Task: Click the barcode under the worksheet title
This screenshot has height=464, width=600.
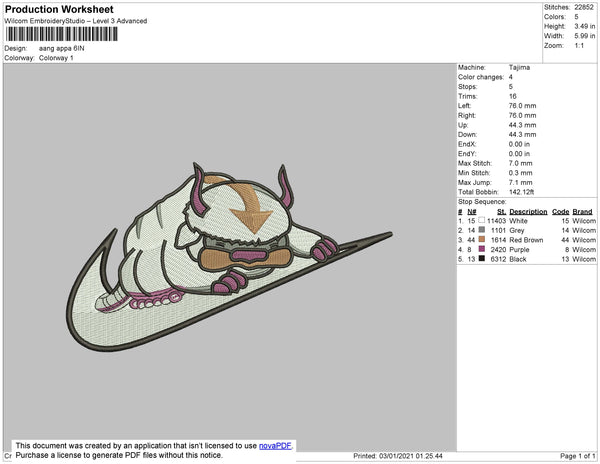Action: pyautogui.click(x=61, y=34)
